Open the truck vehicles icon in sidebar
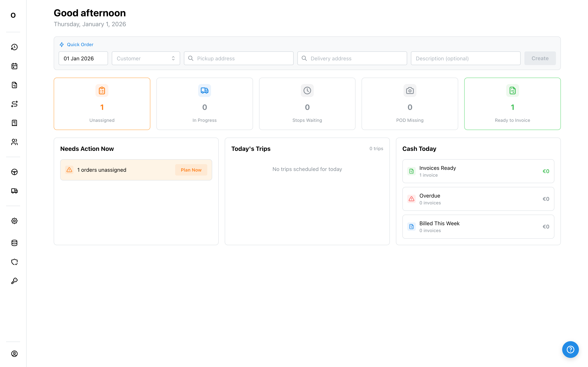Viewport: 588px width, 367px height. coord(14,191)
